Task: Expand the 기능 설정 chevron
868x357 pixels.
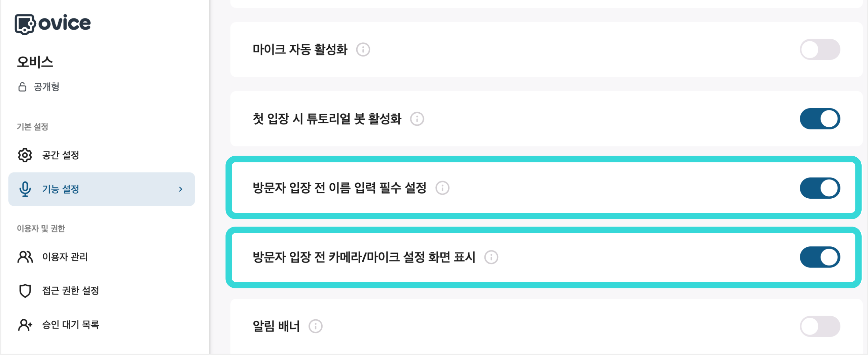Action: (x=181, y=189)
